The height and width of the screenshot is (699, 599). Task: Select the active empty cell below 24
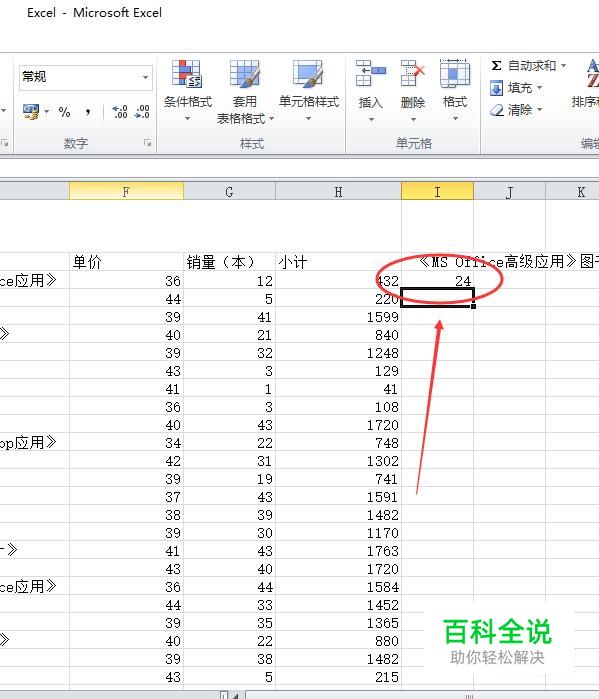tap(437, 297)
